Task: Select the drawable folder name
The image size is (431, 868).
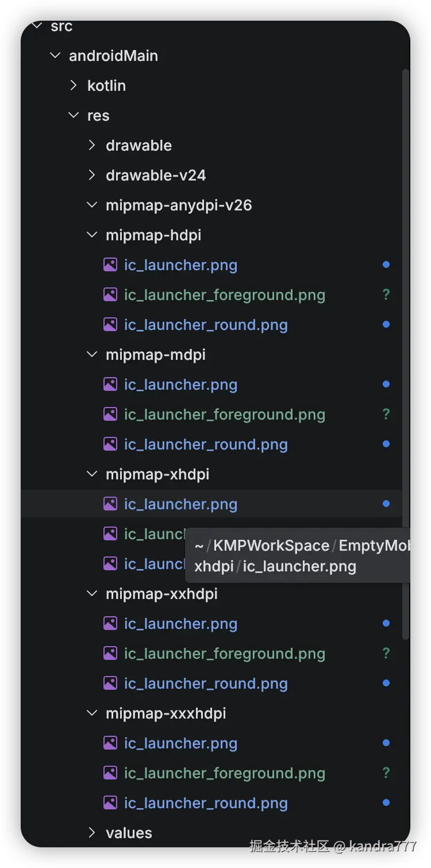Action: 138,145
